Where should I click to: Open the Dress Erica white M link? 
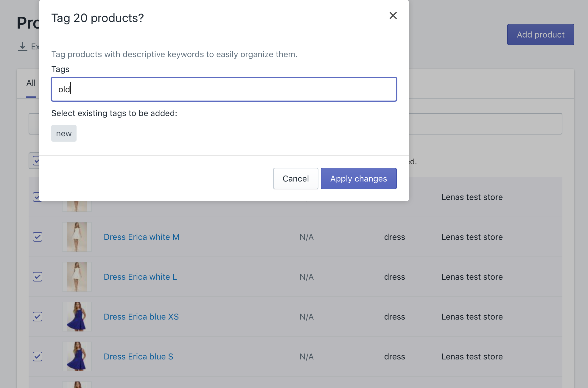pyautogui.click(x=141, y=237)
